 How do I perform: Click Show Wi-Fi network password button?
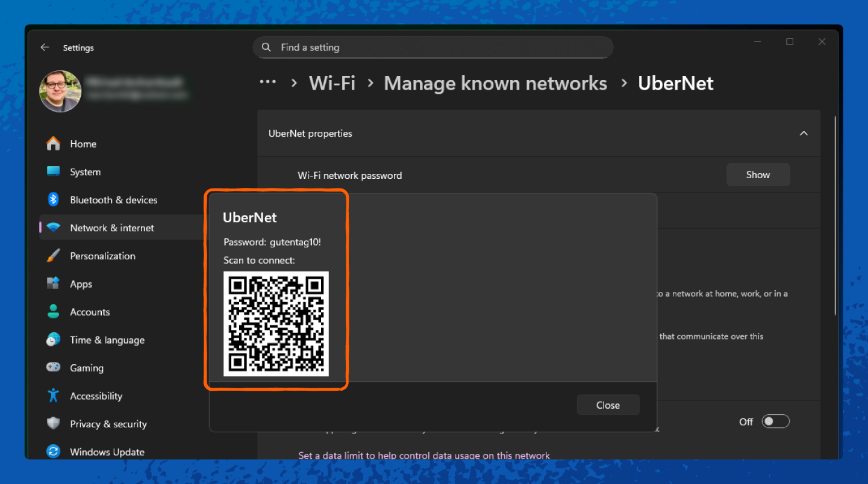[x=758, y=175]
